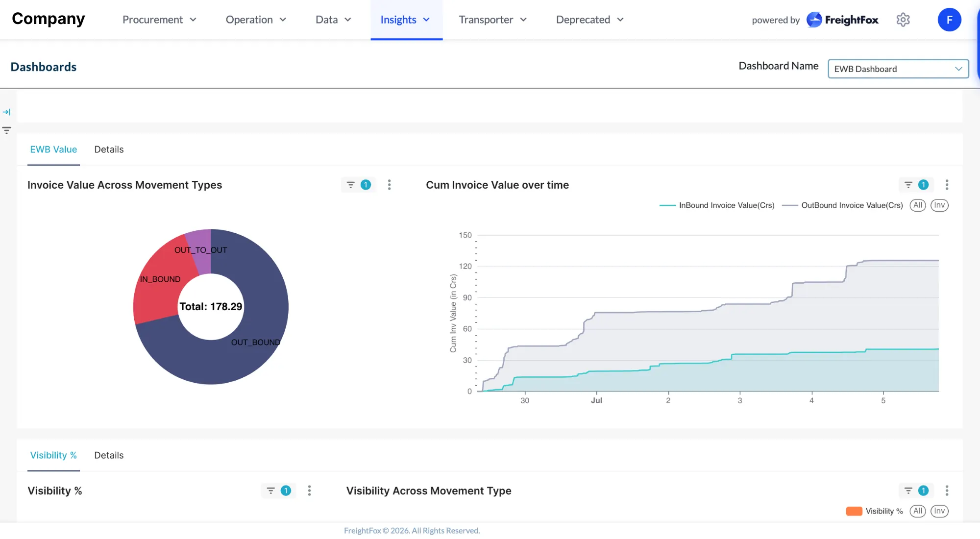Image resolution: width=980 pixels, height=539 pixels.
Task: Expand the Operation menu
Action: (256, 20)
